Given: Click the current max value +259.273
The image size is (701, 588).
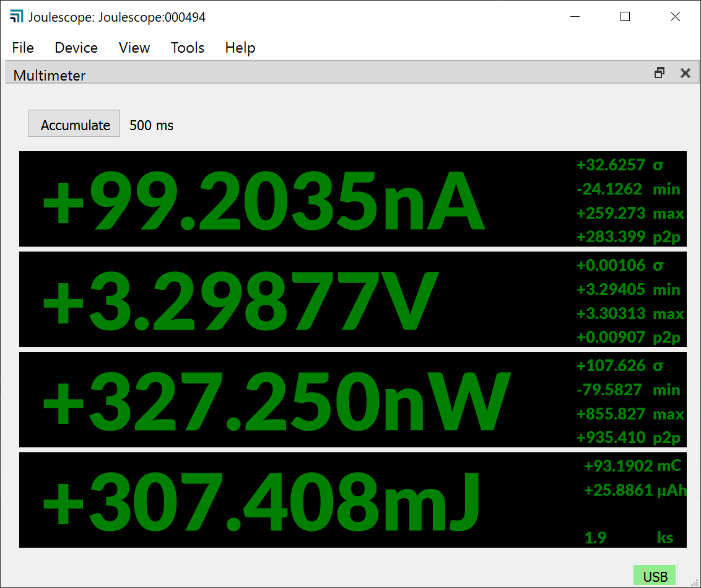Looking at the screenshot, I should coord(611,213).
